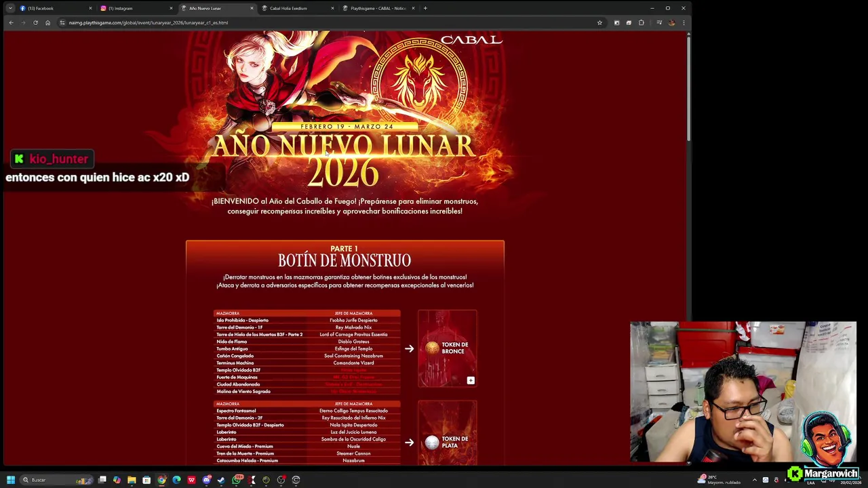The height and width of the screenshot is (488, 868).
Task: Click 'Cañón Congelado' dungeon row
Action: [307, 356]
